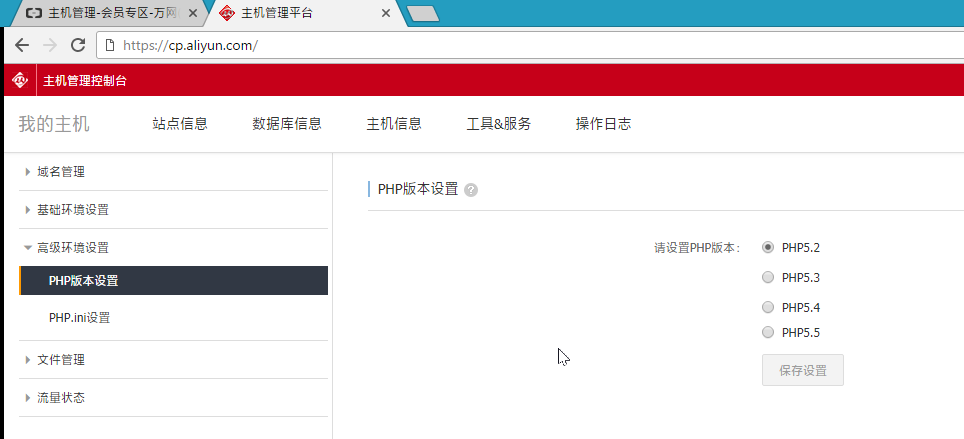Expand the 基础环境设置 sidebar section

(72, 210)
